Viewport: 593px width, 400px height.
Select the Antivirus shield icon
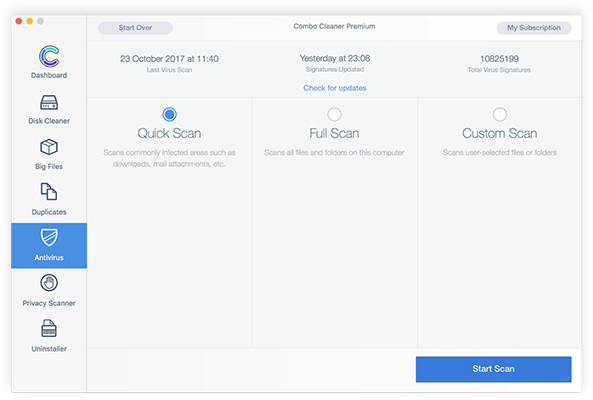click(x=49, y=237)
